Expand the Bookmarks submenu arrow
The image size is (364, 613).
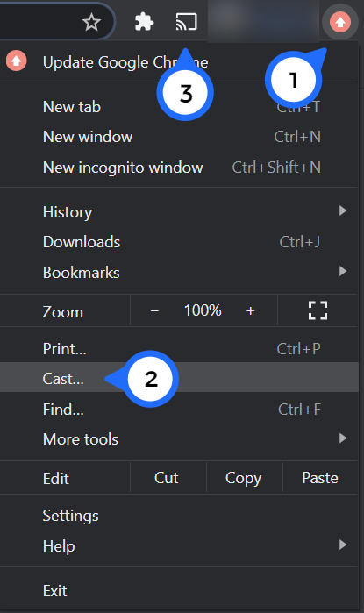343,271
